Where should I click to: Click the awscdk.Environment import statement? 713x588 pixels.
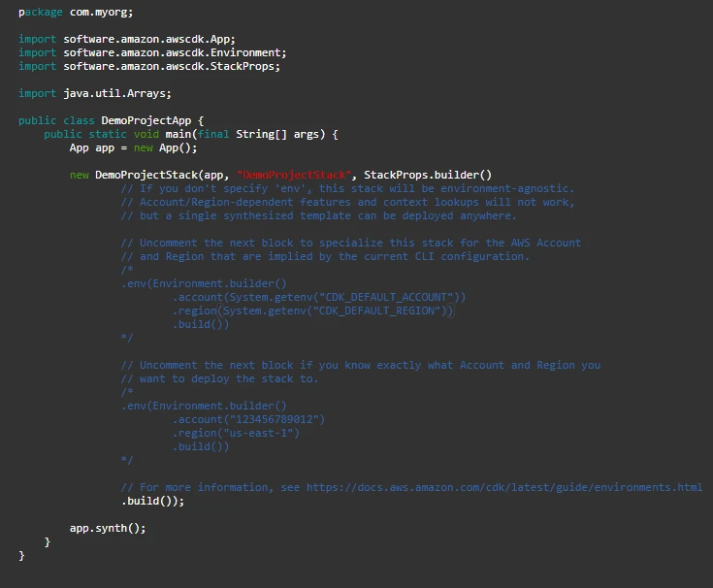(175, 52)
